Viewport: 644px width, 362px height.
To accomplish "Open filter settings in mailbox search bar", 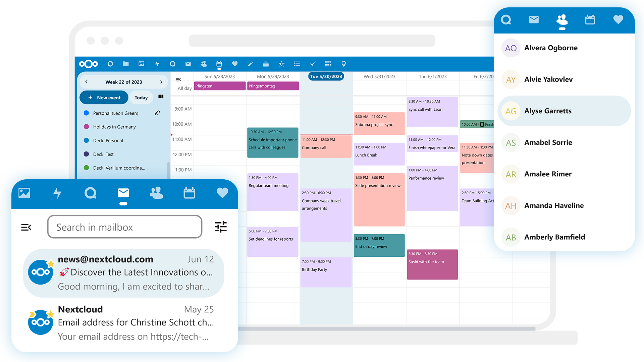I will pyautogui.click(x=221, y=227).
